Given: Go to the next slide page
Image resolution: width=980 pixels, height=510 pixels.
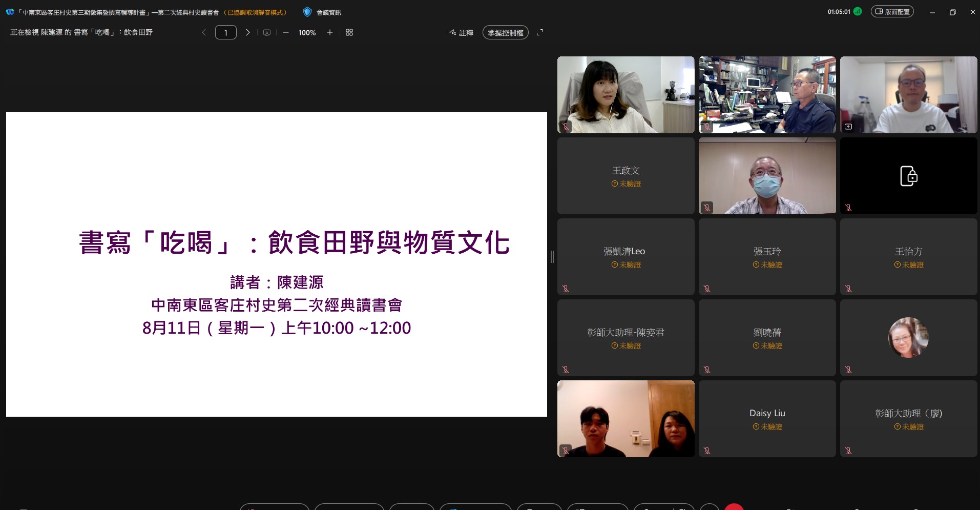Looking at the screenshot, I should pyautogui.click(x=247, y=32).
